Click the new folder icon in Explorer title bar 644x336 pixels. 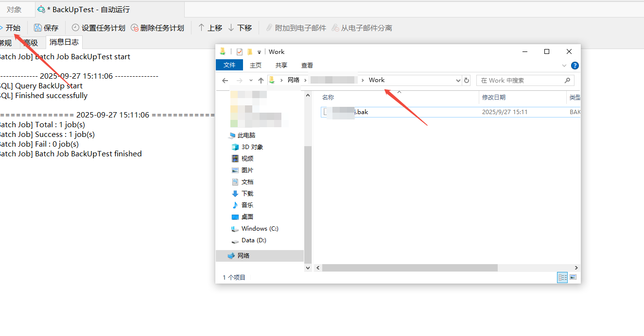pos(250,52)
